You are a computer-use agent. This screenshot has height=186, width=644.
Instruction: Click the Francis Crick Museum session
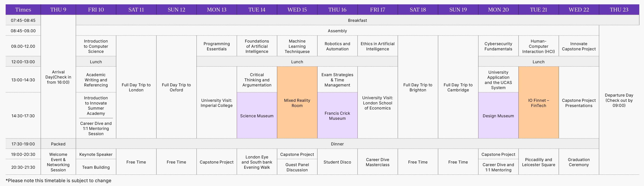click(x=337, y=116)
